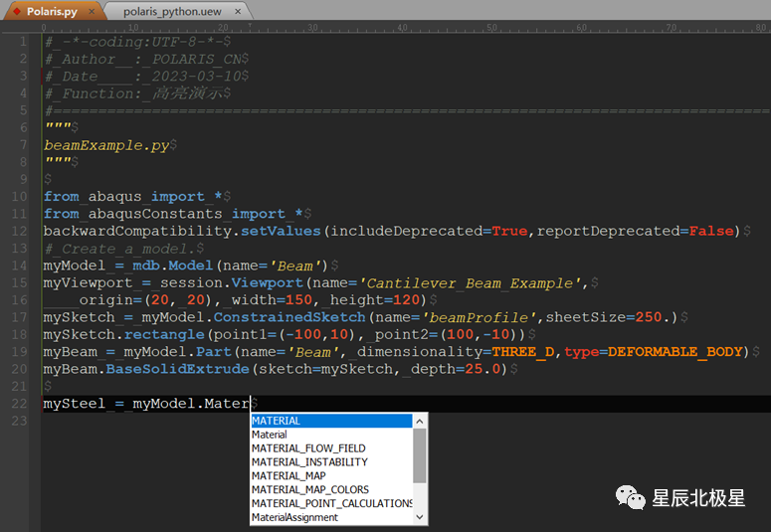The image size is (771, 532).
Task: Pick MATERIAL_FLOW_FIELD suggestion
Action: point(331,448)
